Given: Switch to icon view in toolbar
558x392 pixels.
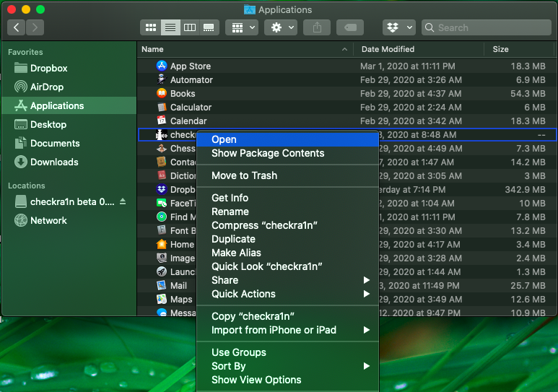Looking at the screenshot, I should coord(151,27).
